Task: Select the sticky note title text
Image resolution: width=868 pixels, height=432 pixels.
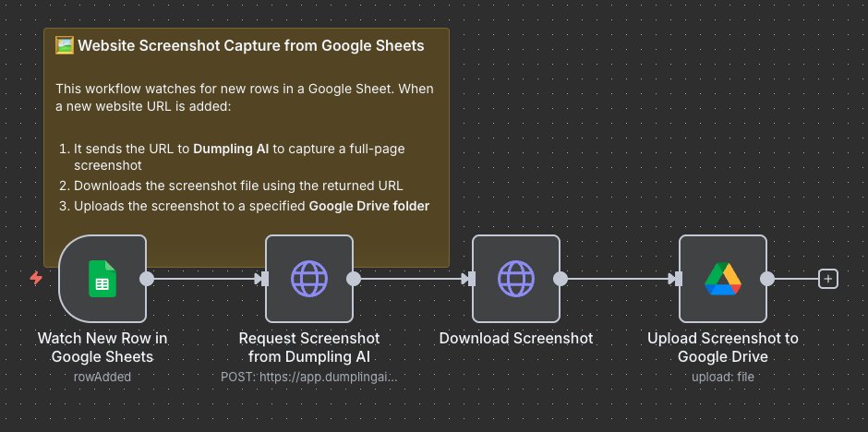Action: (251, 45)
